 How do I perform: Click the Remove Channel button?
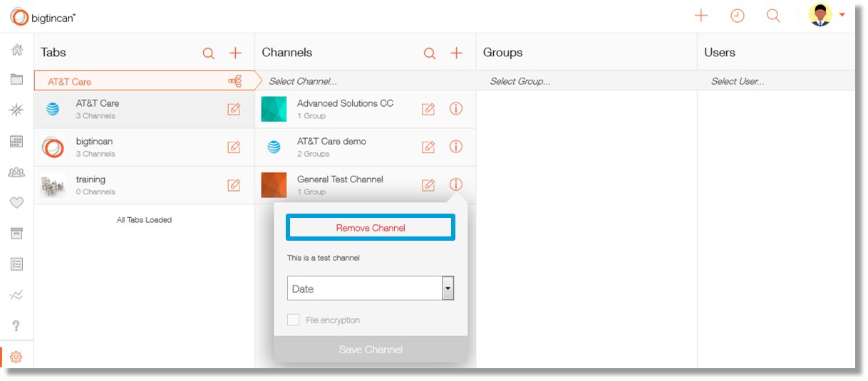pos(371,228)
